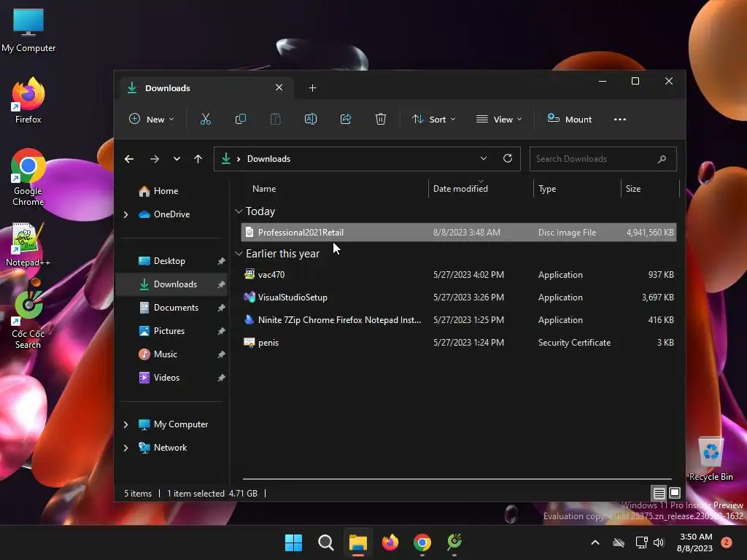This screenshot has width=747, height=560.
Task: Open Firefox desktop shortcut
Action: coord(28,101)
